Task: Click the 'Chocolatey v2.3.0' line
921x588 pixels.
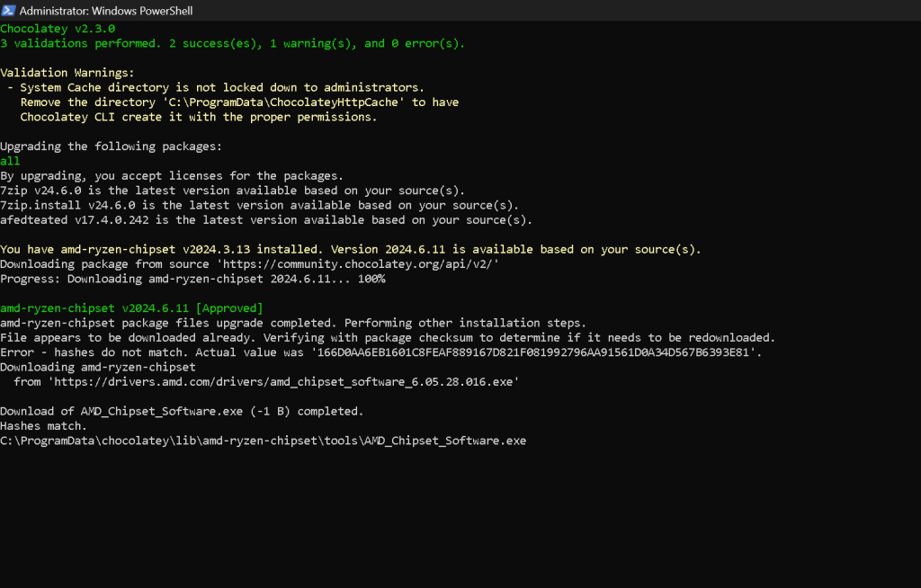Action: coord(58,28)
